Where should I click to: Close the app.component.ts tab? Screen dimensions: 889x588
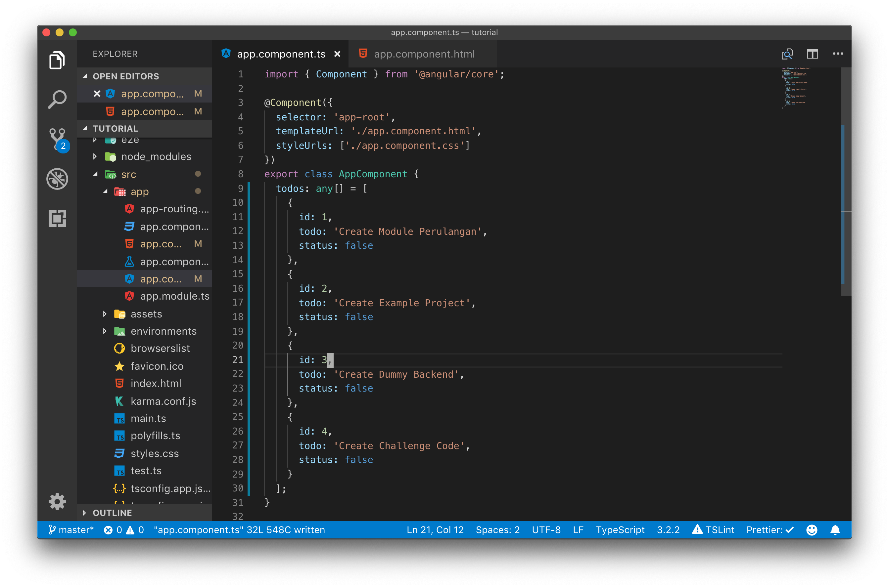(337, 54)
